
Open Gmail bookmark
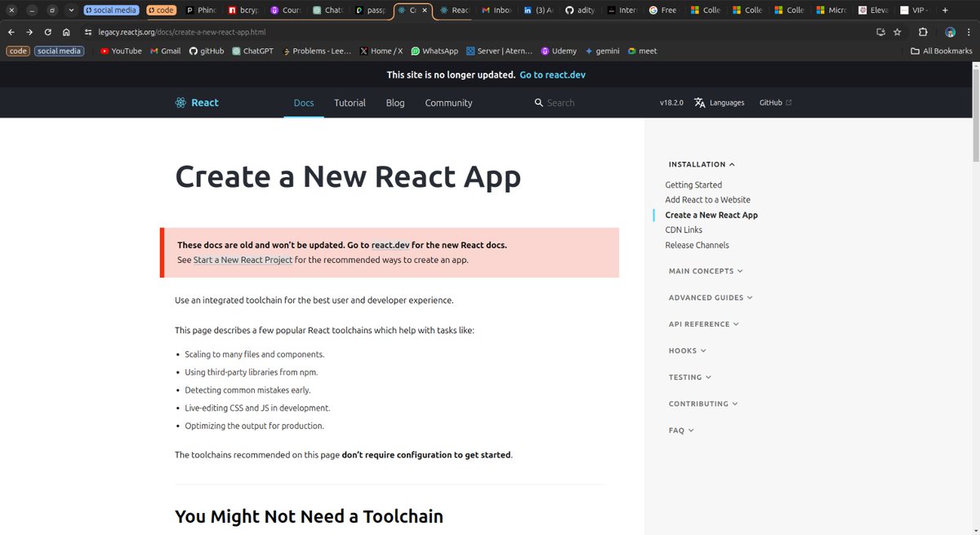(x=166, y=51)
